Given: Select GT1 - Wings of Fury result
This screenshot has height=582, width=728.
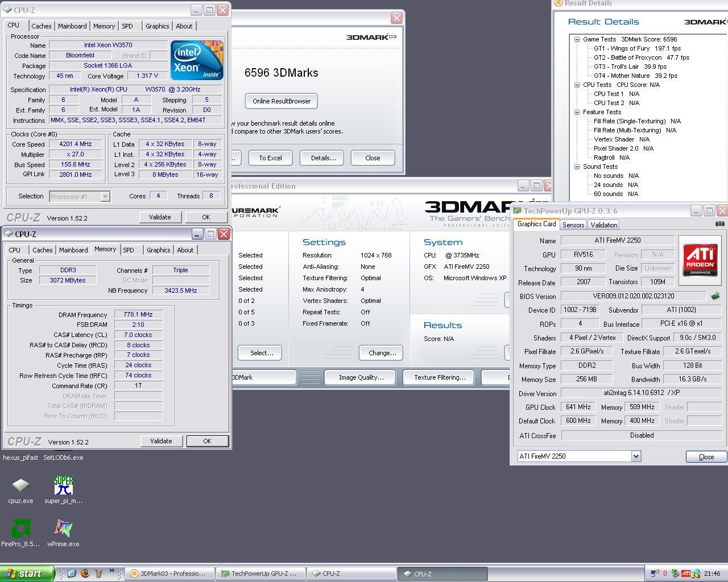Looking at the screenshot, I should pyautogui.click(x=636, y=48).
